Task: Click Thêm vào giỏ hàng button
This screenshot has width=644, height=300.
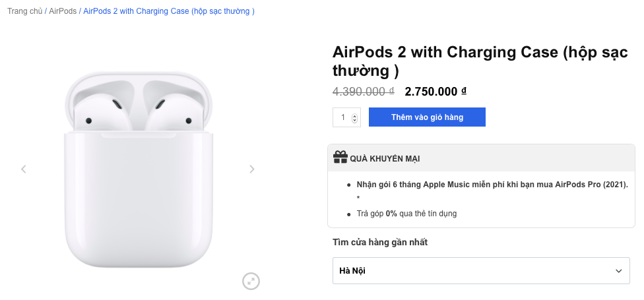Action: click(427, 117)
